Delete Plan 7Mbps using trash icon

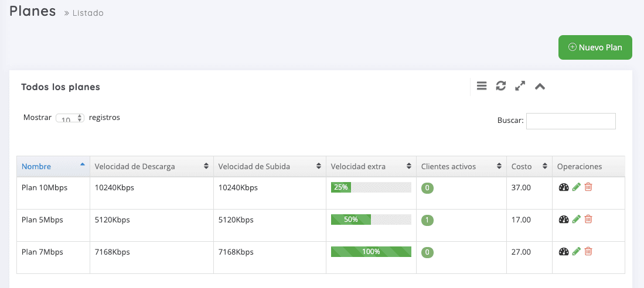coord(588,251)
